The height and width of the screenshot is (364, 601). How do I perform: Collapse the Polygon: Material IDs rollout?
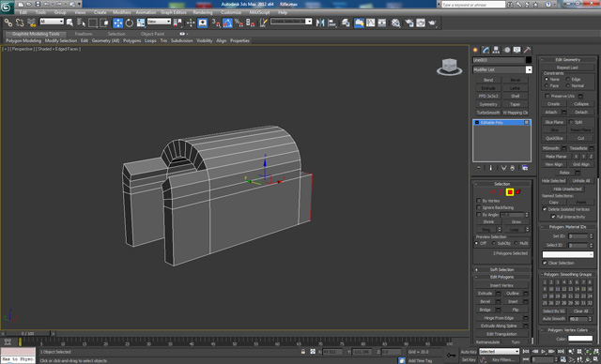point(567,227)
